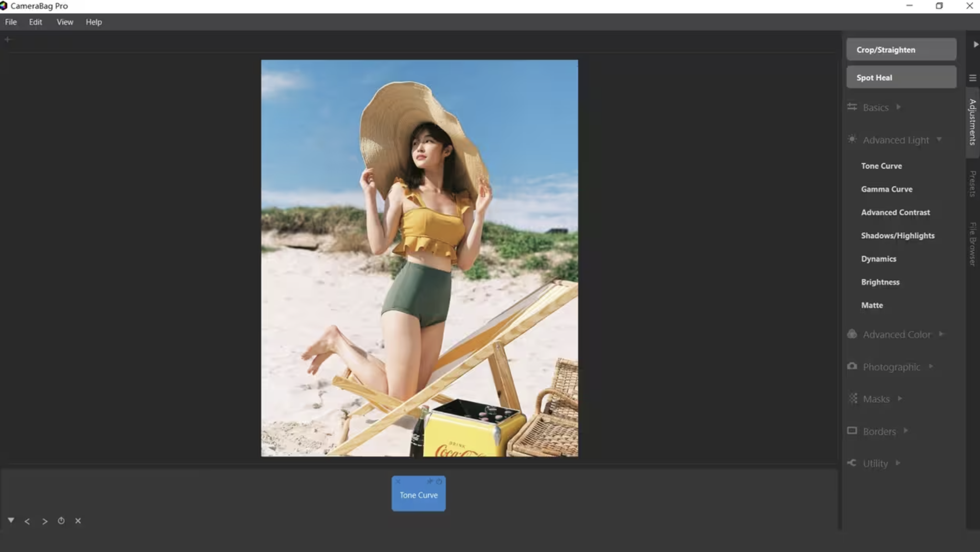Collapse the side panel with the top-right arrow

point(975,45)
